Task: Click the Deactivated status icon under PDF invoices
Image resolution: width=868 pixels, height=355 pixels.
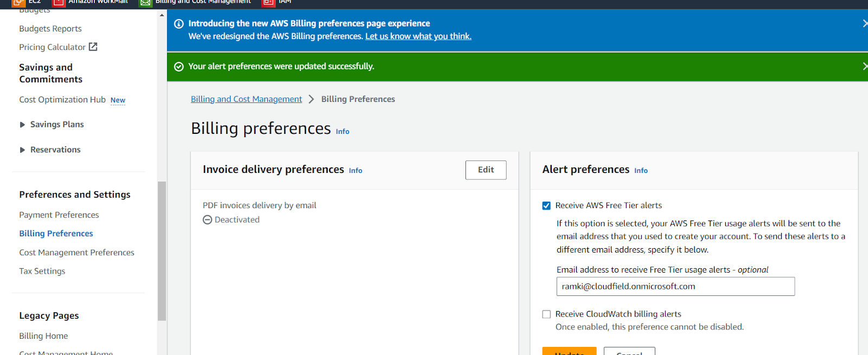Action: 207,220
